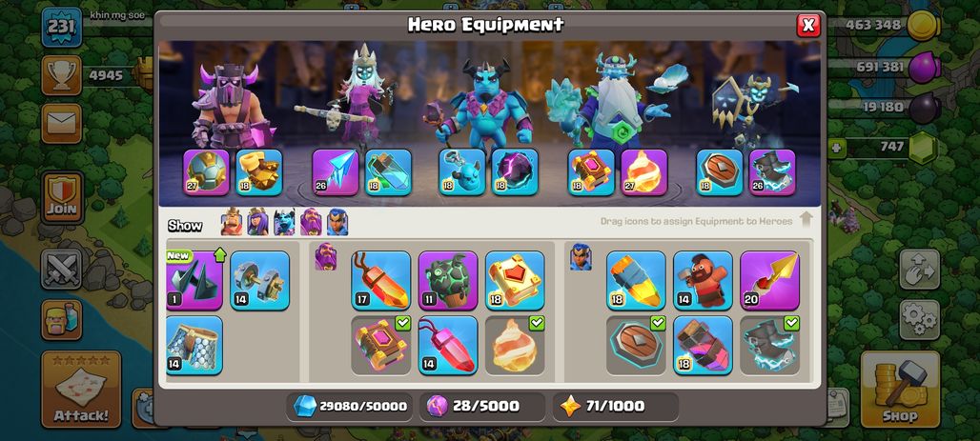Image resolution: width=980 pixels, height=441 pixels.
Task: Unequip the checked Fireball equipment
Action: pyautogui.click(x=515, y=345)
